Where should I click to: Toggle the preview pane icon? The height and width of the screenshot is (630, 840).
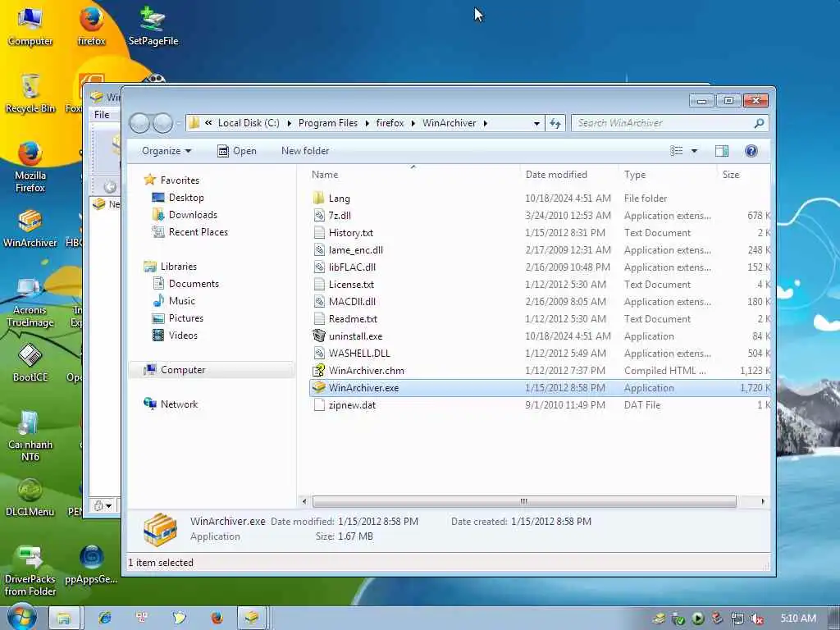(722, 151)
